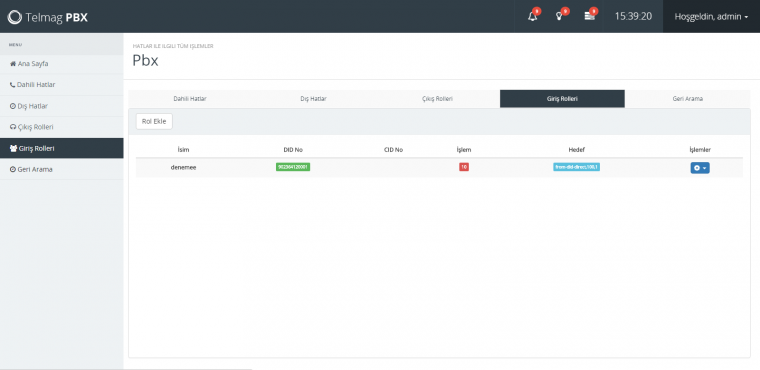This screenshot has height=370, width=760.
Task: Open the bell notifications icon
Action: coord(533,16)
